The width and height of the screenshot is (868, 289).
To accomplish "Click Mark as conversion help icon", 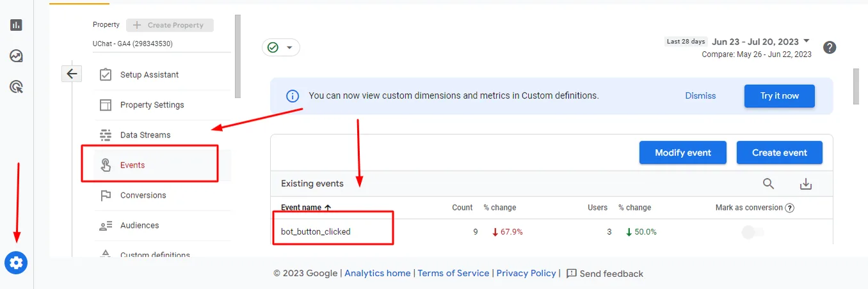I will 790,208.
